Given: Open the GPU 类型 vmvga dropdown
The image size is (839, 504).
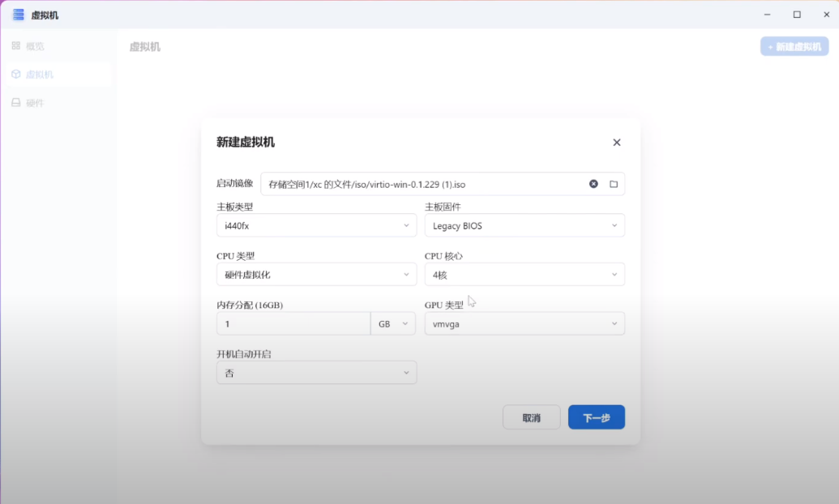Looking at the screenshot, I should click(x=524, y=323).
